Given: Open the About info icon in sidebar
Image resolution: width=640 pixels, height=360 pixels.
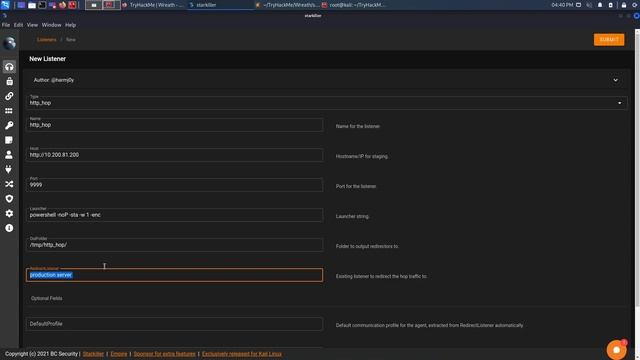Looking at the screenshot, I should 9,228.
